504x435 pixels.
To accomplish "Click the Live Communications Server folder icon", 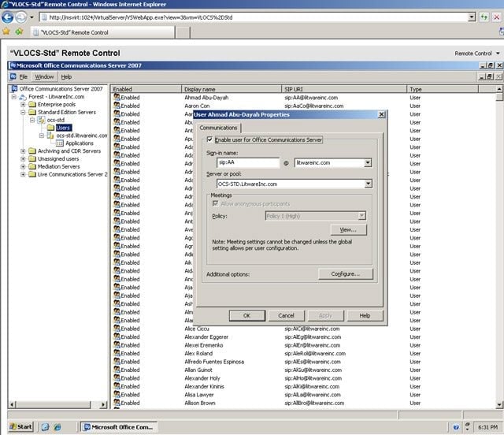I will pos(31,174).
